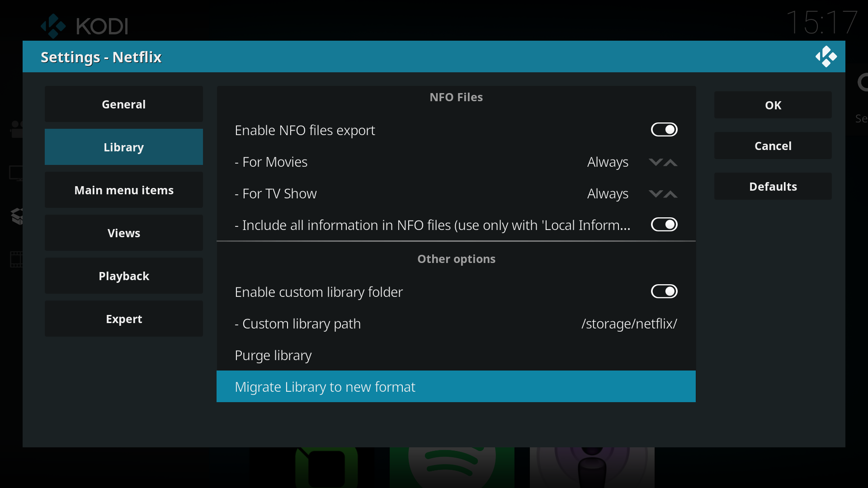Click down arrow for For TV Show
868x488 pixels.
tap(656, 193)
